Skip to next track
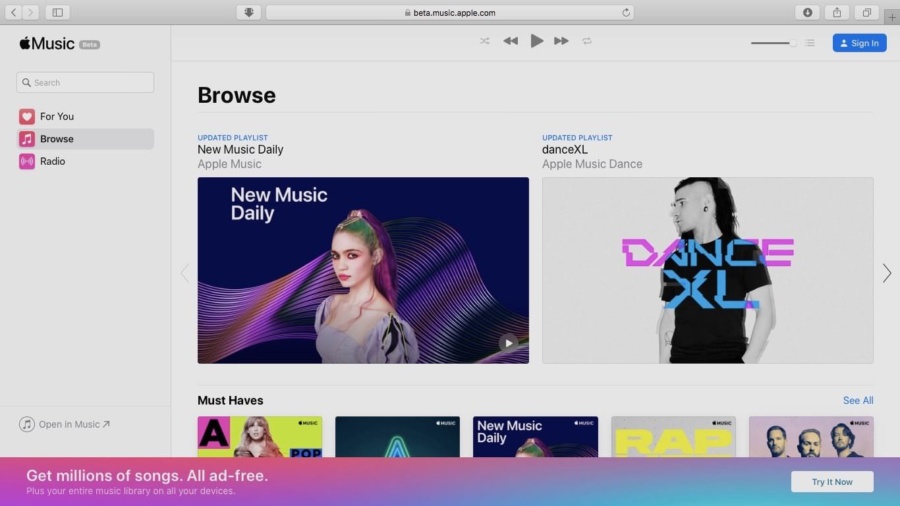 [561, 41]
